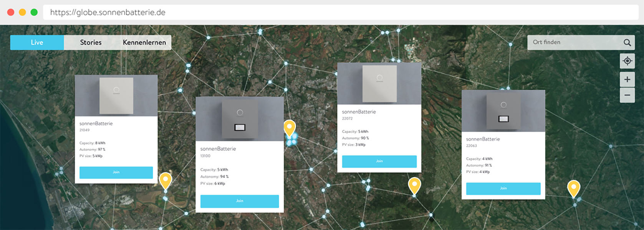644x230 pixels.
Task: Zoom in with the plus button
Action: tap(627, 79)
